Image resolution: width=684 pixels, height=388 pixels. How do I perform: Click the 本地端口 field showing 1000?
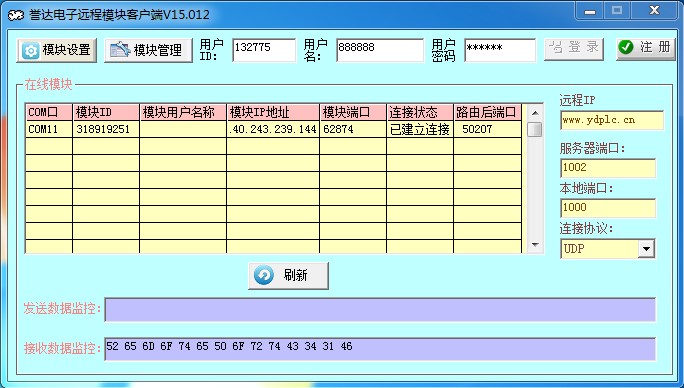608,208
